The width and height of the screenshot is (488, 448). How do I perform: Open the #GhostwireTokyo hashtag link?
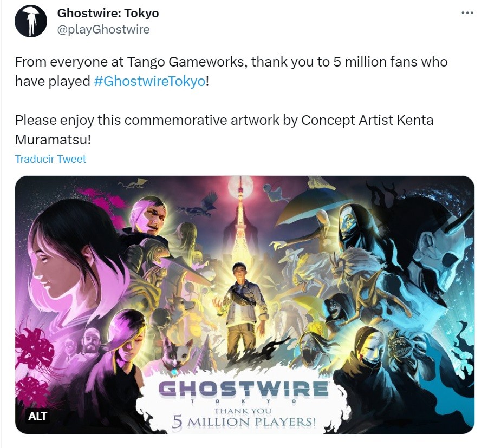click(149, 82)
